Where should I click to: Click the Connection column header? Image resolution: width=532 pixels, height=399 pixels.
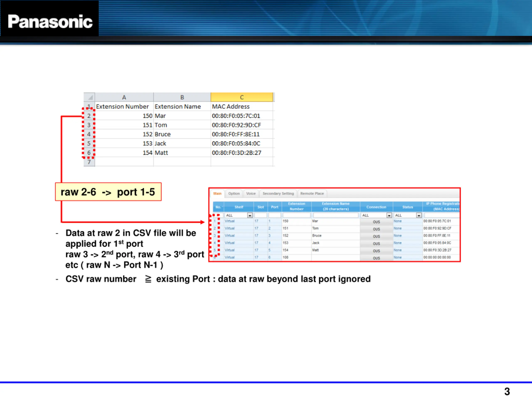tap(376, 207)
